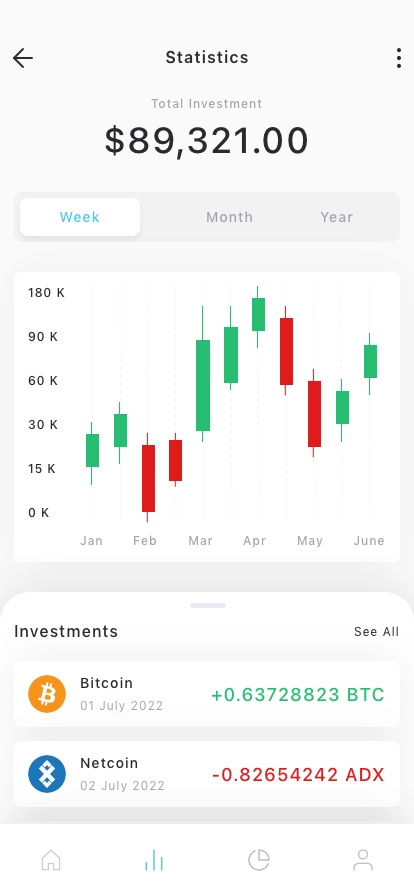The image size is (414, 896).
Task: Open the Netcoin investment entry
Action: 207,774
